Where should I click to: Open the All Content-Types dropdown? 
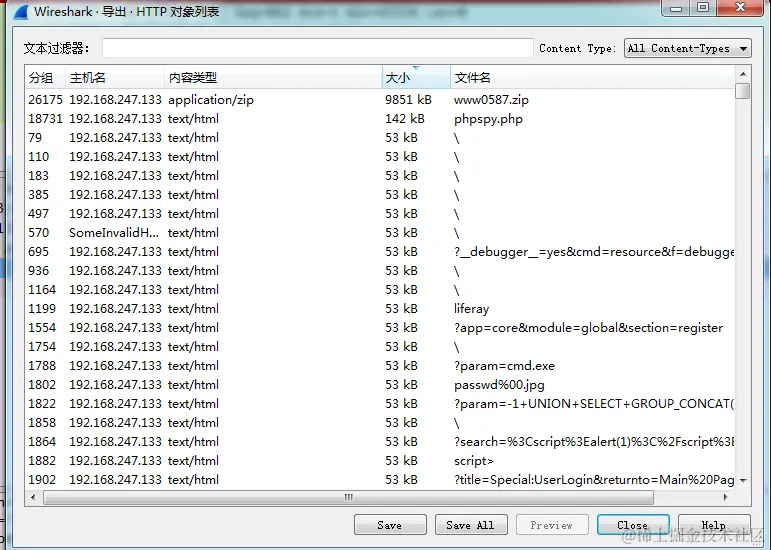click(x=687, y=48)
